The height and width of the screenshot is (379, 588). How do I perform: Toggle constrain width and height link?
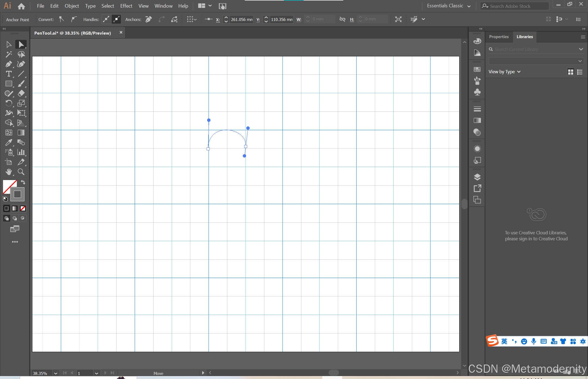tap(342, 19)
